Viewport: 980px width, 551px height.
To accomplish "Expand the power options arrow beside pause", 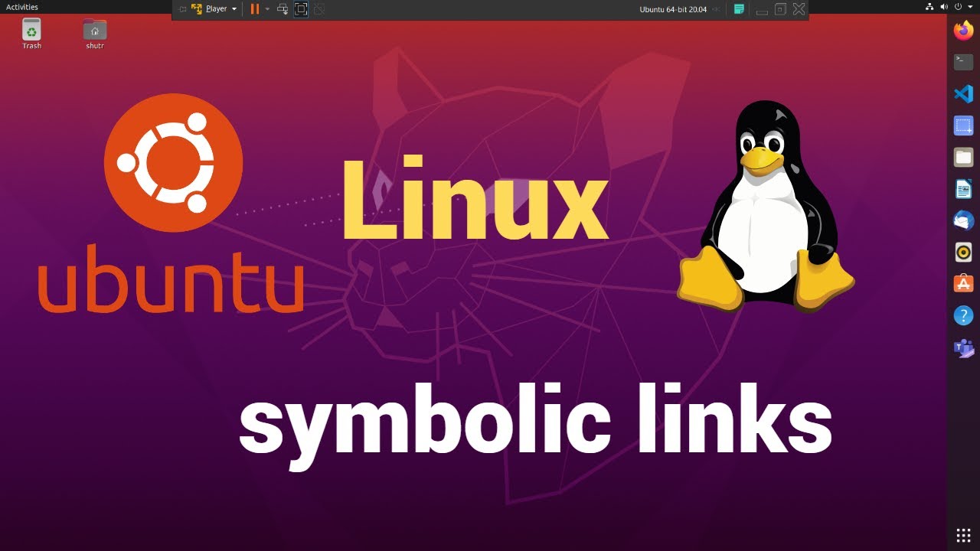I will 267,9.
